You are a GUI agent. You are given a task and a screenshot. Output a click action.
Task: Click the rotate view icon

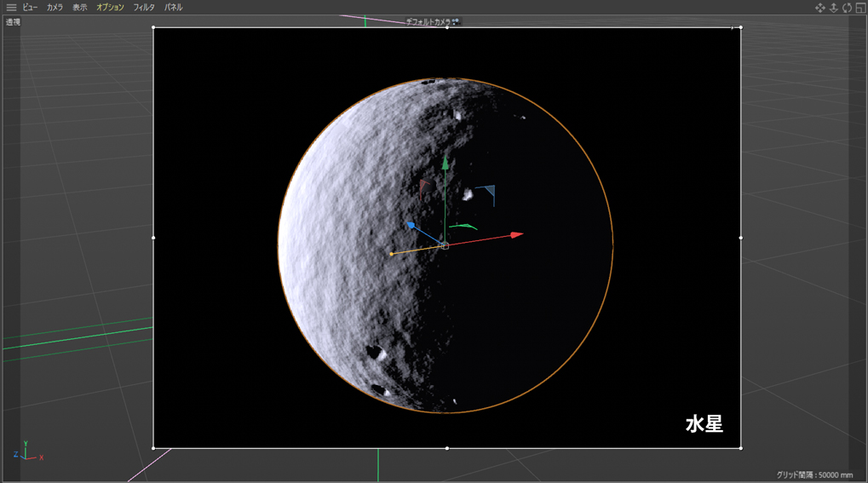[848, 8]
